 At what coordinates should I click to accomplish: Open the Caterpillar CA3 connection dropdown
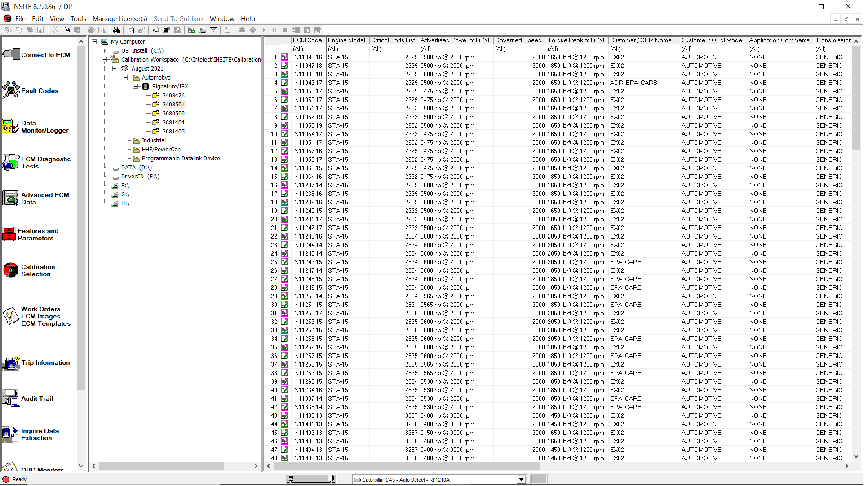click(x=520, y=479)
